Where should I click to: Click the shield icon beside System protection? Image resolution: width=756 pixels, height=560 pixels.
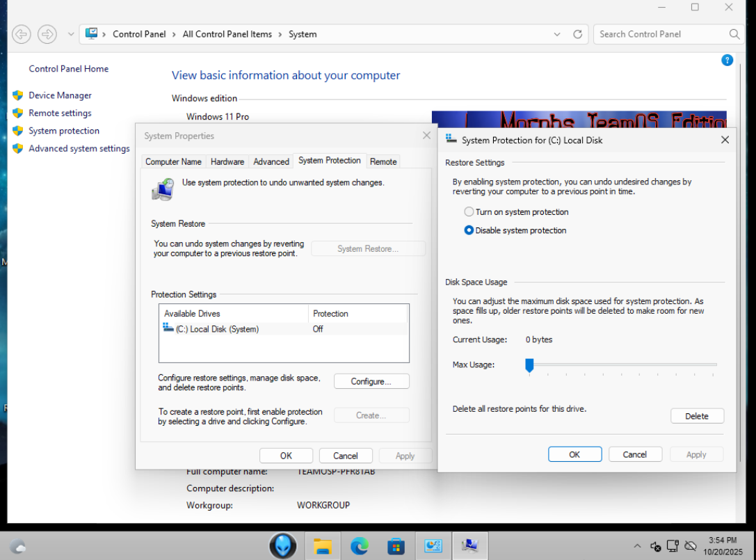(x=18, y=131)
